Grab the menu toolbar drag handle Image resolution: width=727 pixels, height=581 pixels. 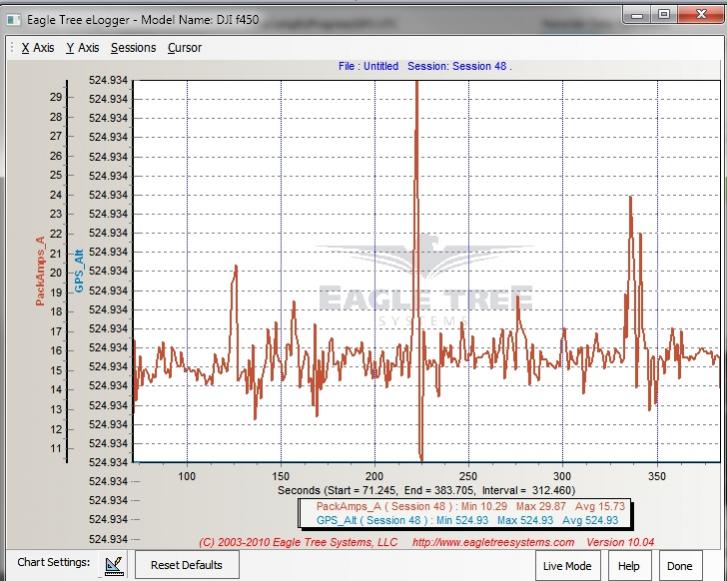pos(11,47)
